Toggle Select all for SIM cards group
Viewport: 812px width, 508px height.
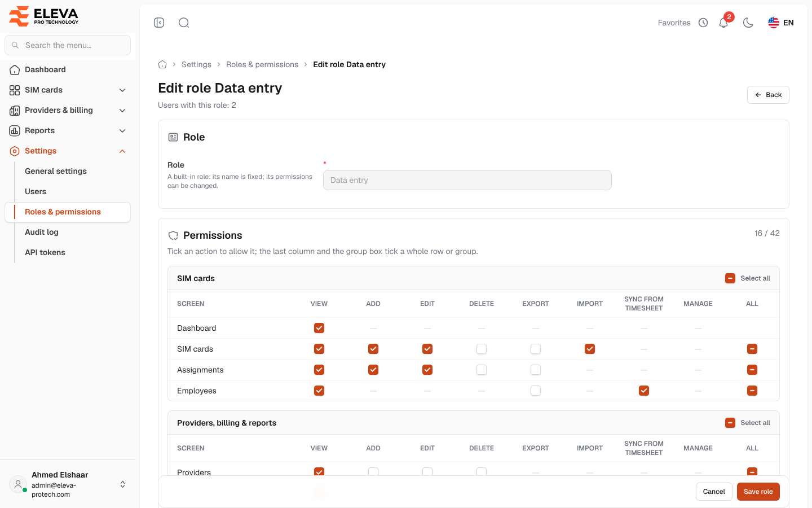tap(730, 278)
